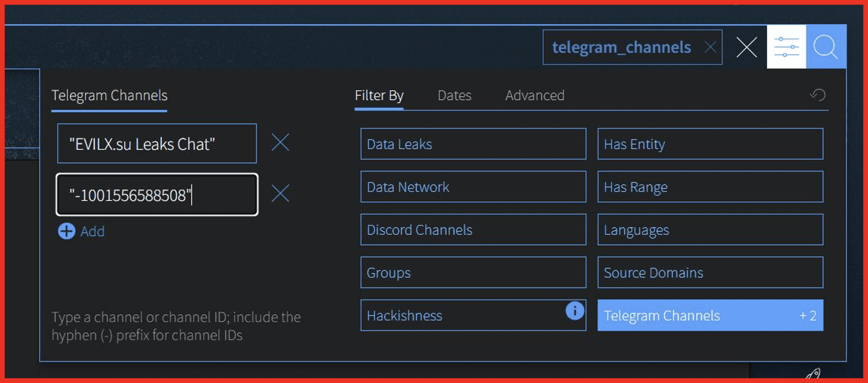Open the Groups filter
This screenshot has width=868, height=383.
pos(473,273)
